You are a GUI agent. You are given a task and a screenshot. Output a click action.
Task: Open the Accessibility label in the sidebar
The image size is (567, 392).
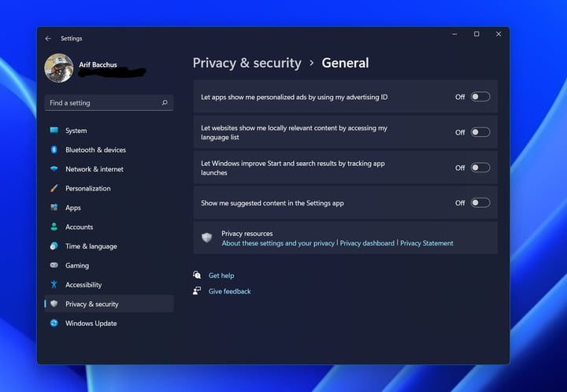coord(83,285)
